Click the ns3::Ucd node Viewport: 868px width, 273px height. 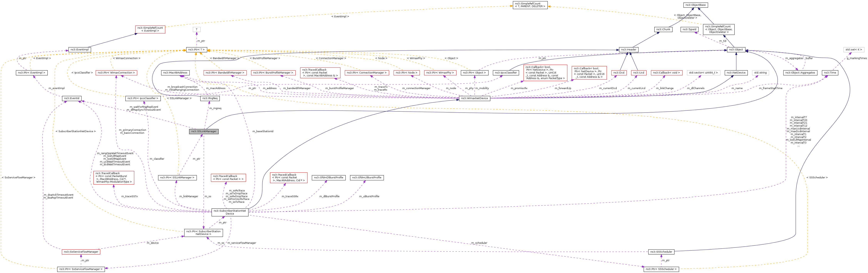(x=639, y=73)
